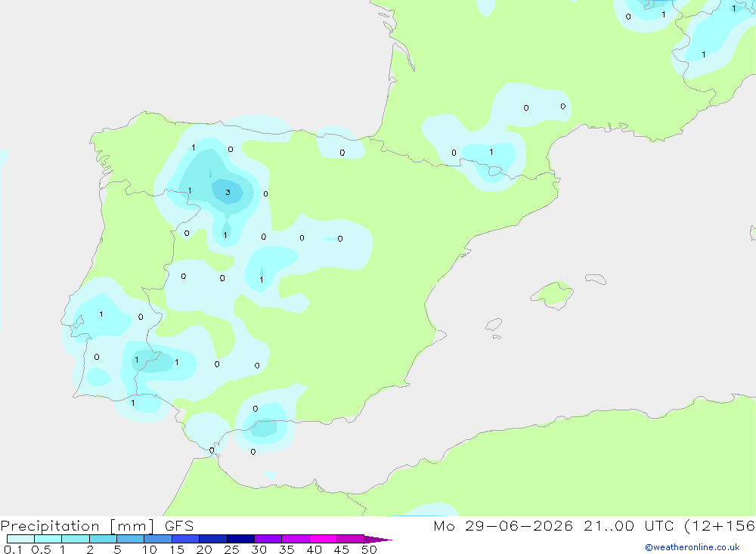Screen dimensions: 756x554
Task: Pick the 1–2 mm legend color swatch
Action: 75,539
